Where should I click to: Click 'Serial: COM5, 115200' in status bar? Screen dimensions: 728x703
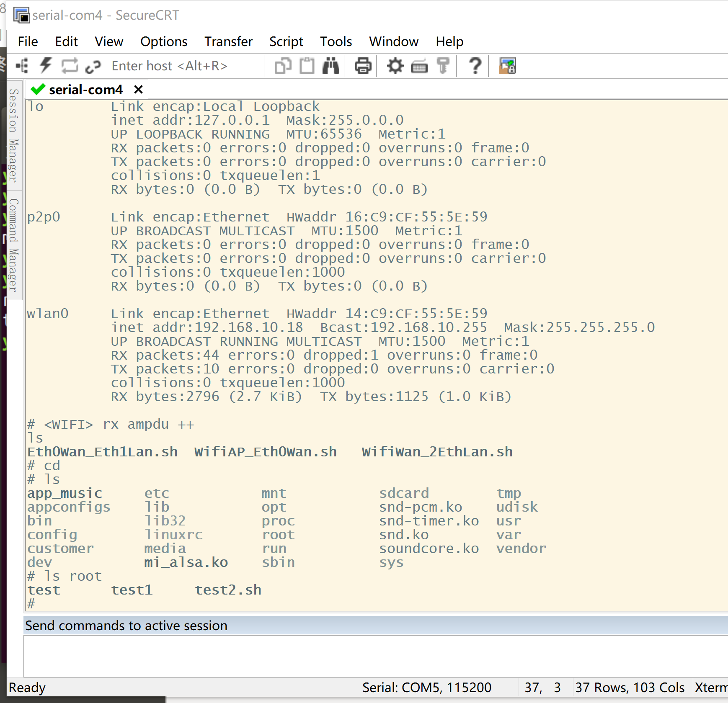(x=426, y=688)
